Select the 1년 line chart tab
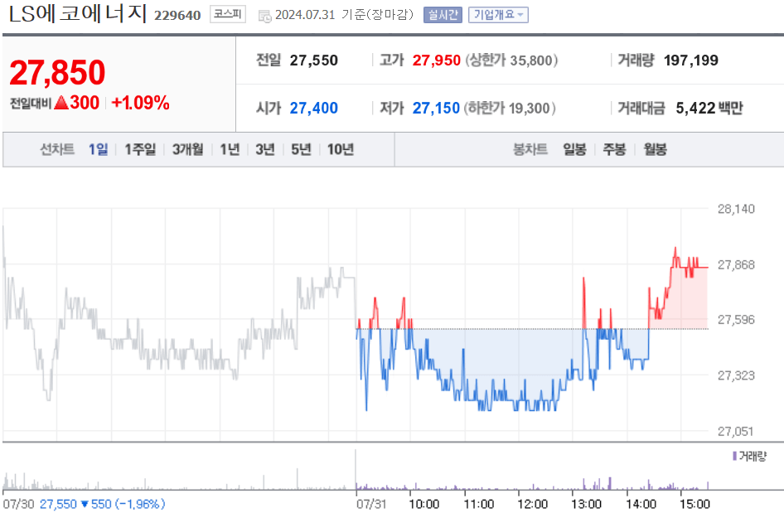The image size is (784, 532). coord(230,149)
